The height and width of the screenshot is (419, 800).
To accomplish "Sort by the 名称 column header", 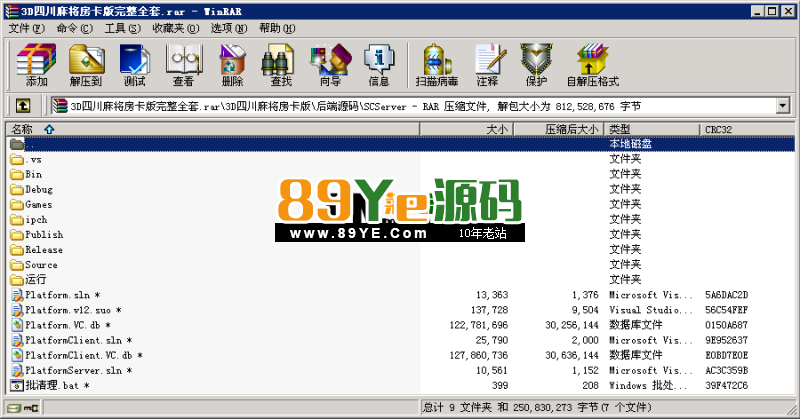I will tap(213, 129).
